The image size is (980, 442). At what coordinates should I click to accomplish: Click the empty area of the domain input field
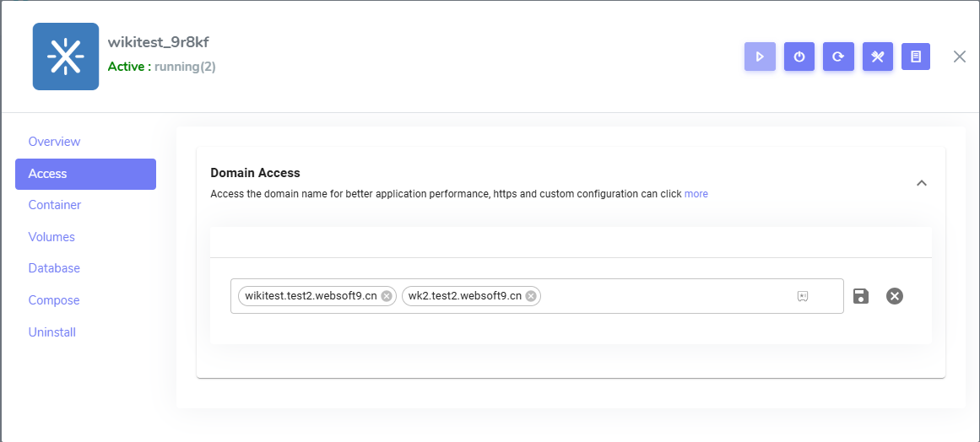[667, 296]
